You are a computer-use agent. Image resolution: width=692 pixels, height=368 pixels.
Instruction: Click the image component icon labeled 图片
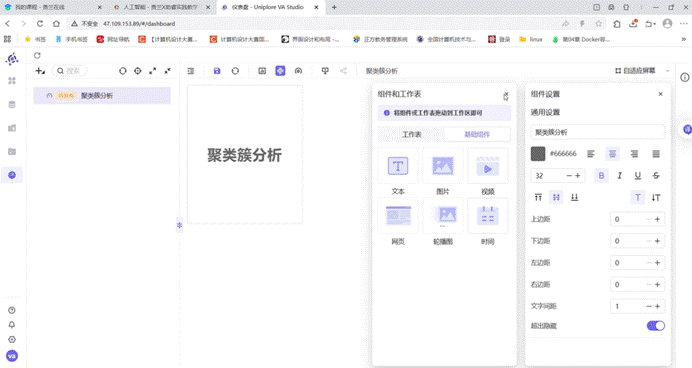coord(443,166)
